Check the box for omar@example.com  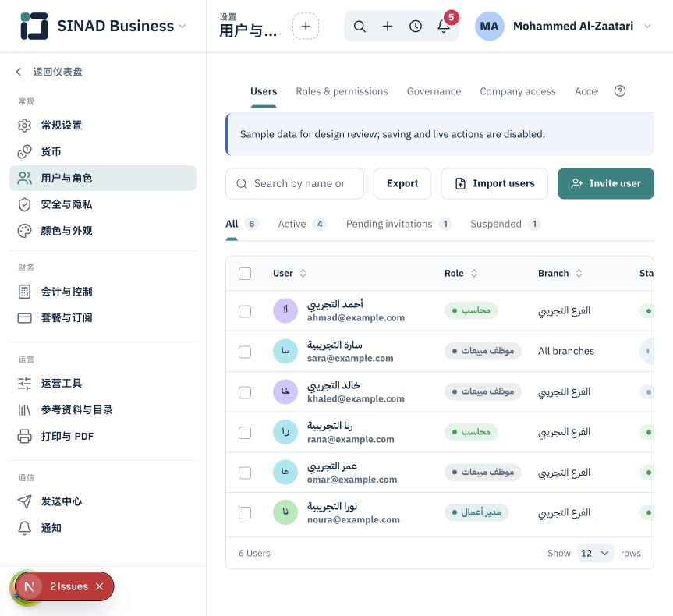[x=245, y=473]
